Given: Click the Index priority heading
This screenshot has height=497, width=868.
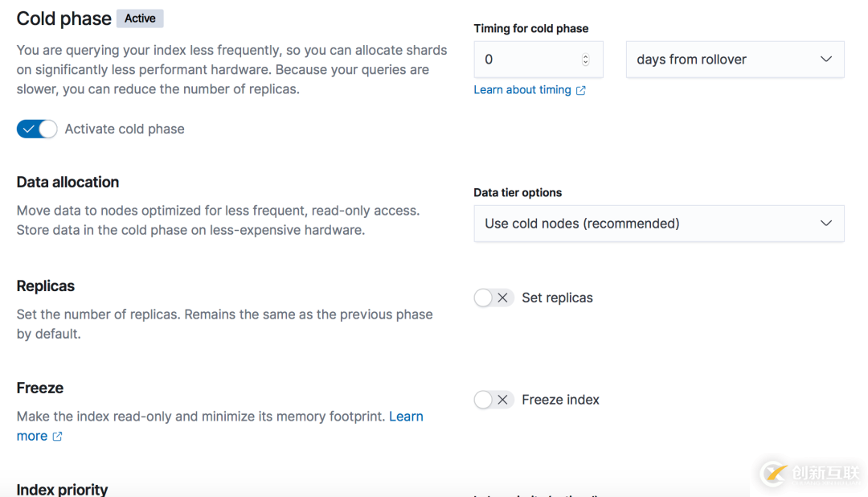Looking at the screenshot, I should (x=62, y=489).
